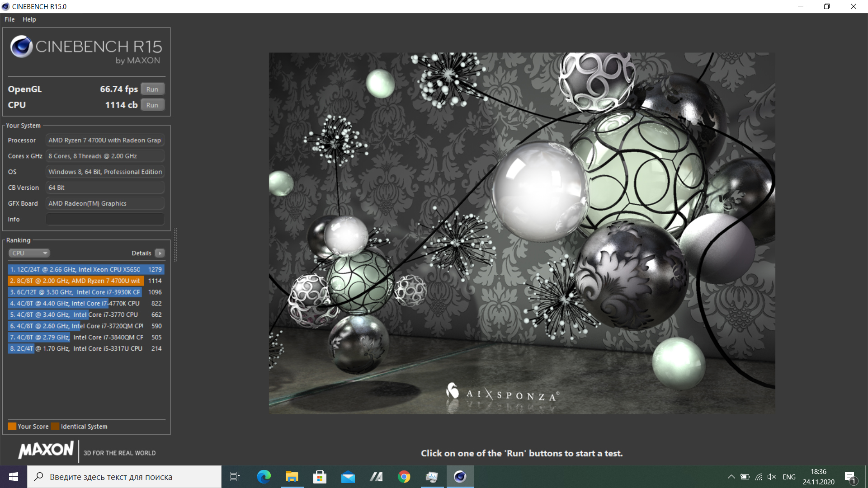
Task: Click the Cores x GHz value field
Action: tap(105, 156)
